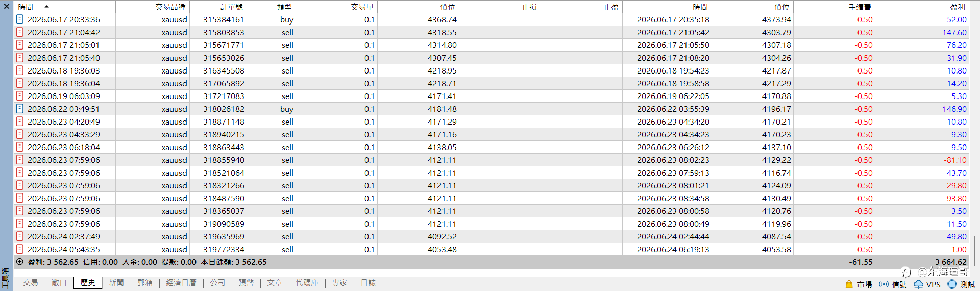Viewport: 980px width, 291px height.
Task: Open the 文章 tab
Action: pyautogui.click(x=275, y=283)
